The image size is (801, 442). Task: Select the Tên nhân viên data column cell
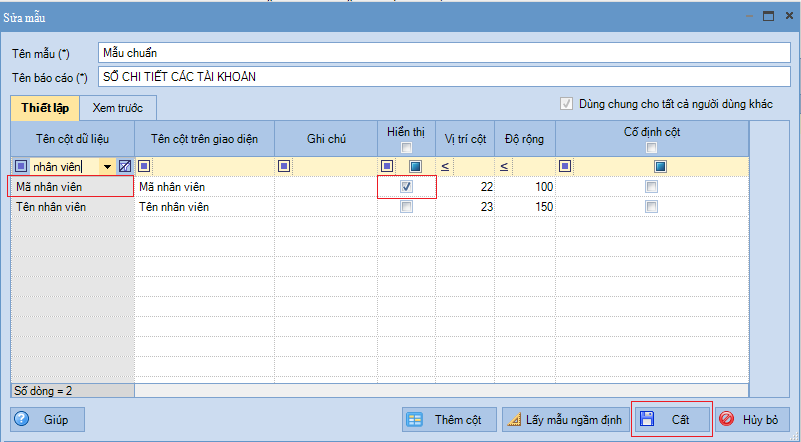click(x=73, y=206)
